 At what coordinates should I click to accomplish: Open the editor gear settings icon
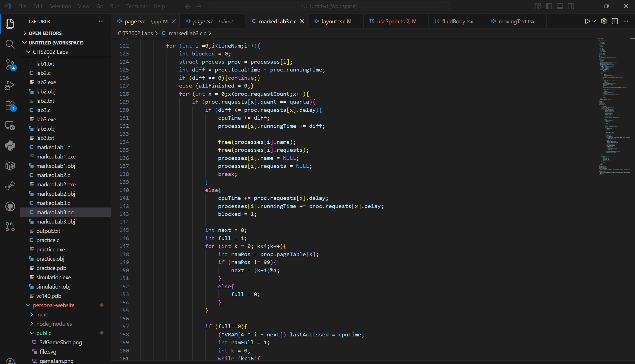tap(604, 21)
